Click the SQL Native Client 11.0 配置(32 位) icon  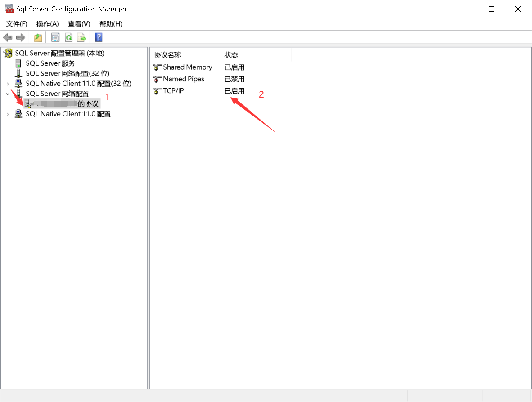click(x=18, y=83)
